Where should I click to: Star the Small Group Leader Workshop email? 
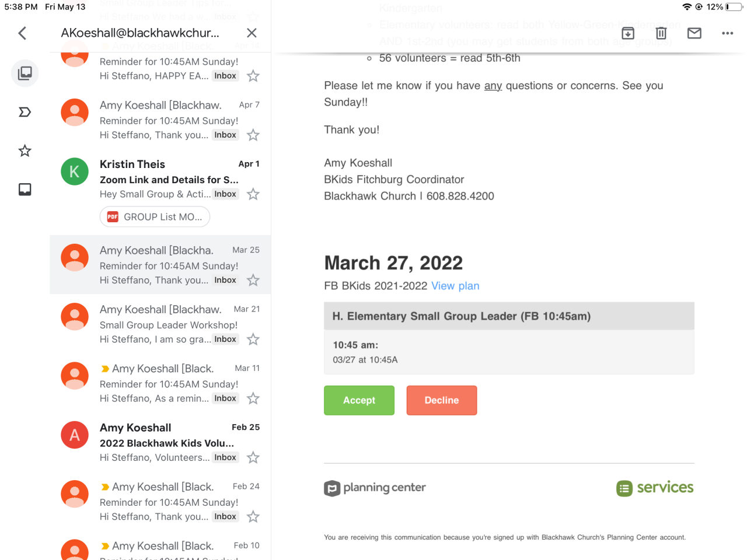[253, 339]
